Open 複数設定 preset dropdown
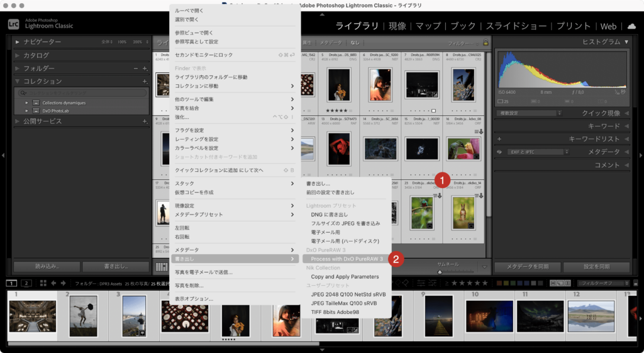This screenshot has width=644, height=353. coord(530,113)
